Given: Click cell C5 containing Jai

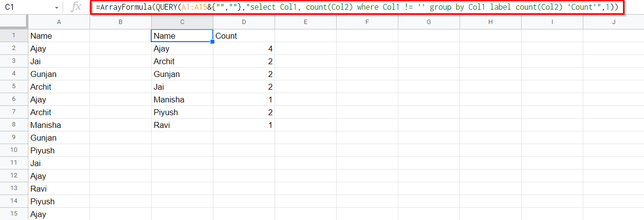Looking at the screenshot, I should pos(182,87).
